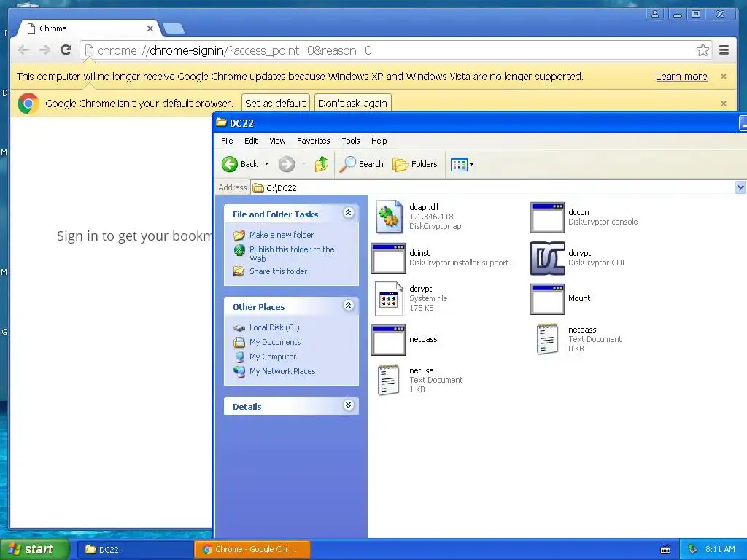Select the netuse Text Document icon

click(388, 380)
